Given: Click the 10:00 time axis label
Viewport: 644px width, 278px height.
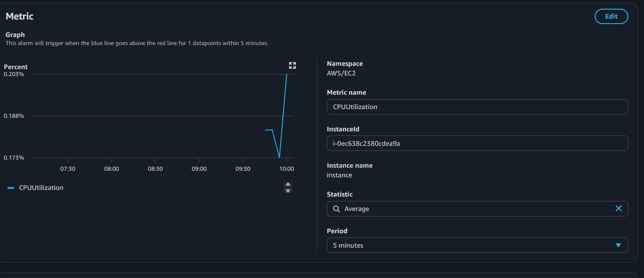Looking at the screenshot, I should click(287, 169).
